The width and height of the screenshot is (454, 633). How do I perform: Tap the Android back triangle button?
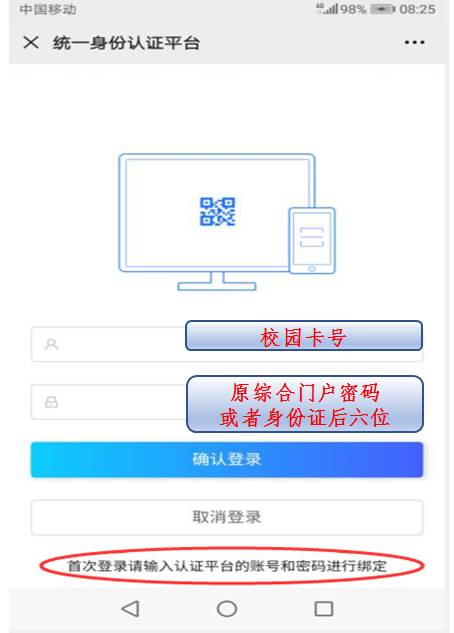pyautogui.click(x=130, y=608)
